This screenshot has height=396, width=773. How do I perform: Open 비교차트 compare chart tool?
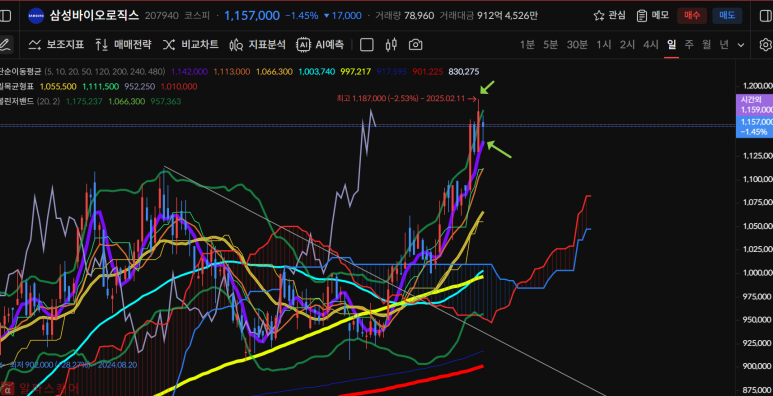[191, 45]
